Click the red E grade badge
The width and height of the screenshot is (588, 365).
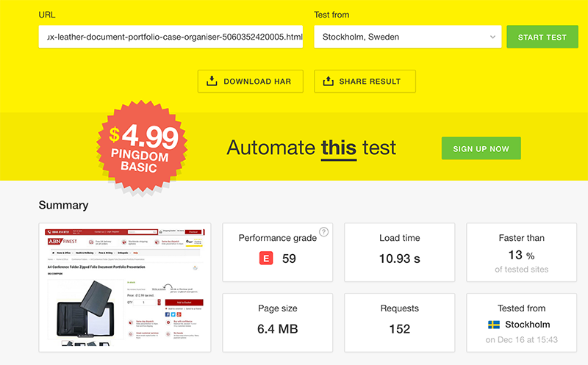[266, 259]
